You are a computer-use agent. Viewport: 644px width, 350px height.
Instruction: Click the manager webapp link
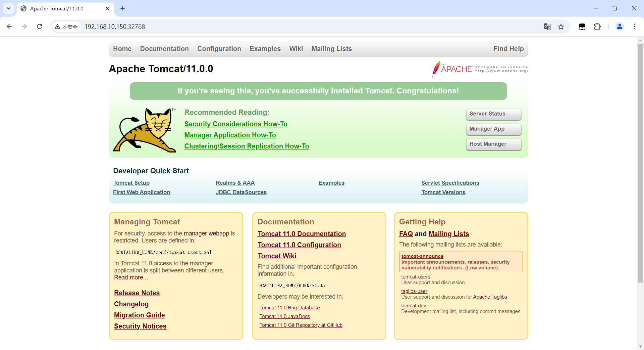tap(206, 233)
